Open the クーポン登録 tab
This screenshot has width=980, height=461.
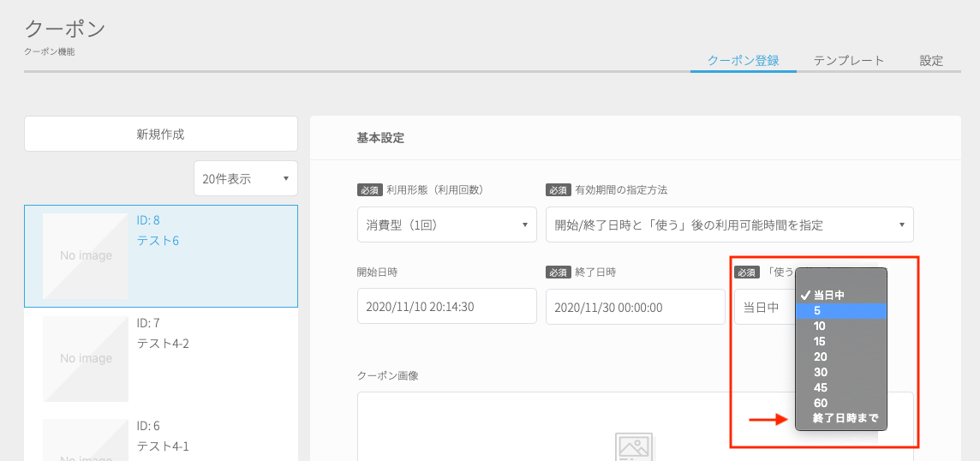pos(743,61)
